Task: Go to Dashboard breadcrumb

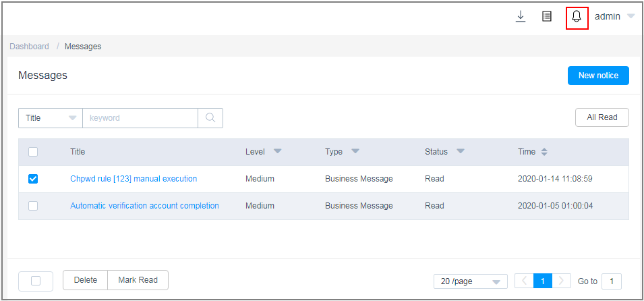Action: pyautogui.click(x=29, y=47)
